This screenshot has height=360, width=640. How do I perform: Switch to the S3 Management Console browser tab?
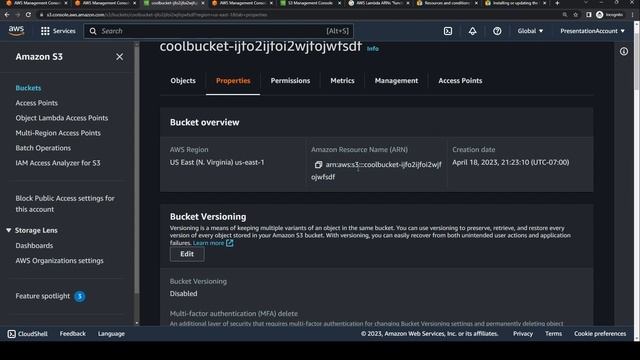click(x=310, y=3)
